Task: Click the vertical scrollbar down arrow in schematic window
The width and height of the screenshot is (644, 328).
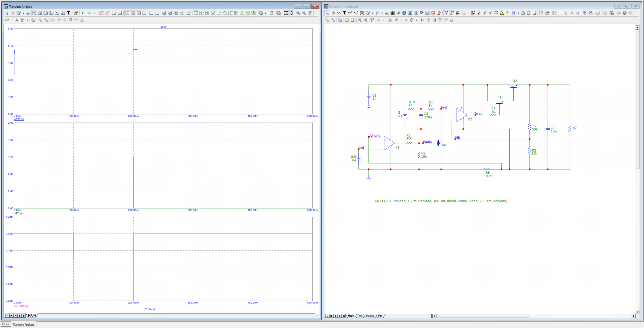Action: tap(637, 311)
